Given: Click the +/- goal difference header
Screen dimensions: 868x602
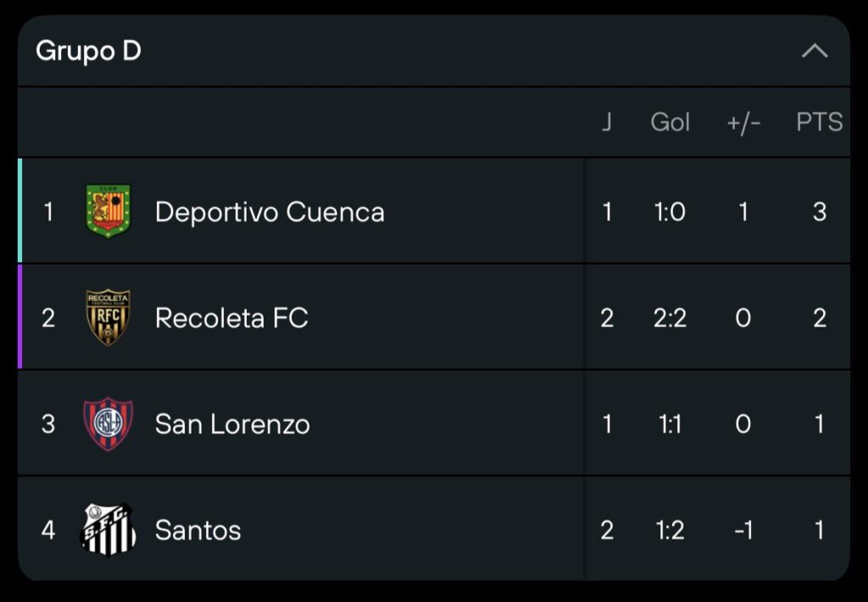Looking at the screenshot, I should tap(743, 122).
